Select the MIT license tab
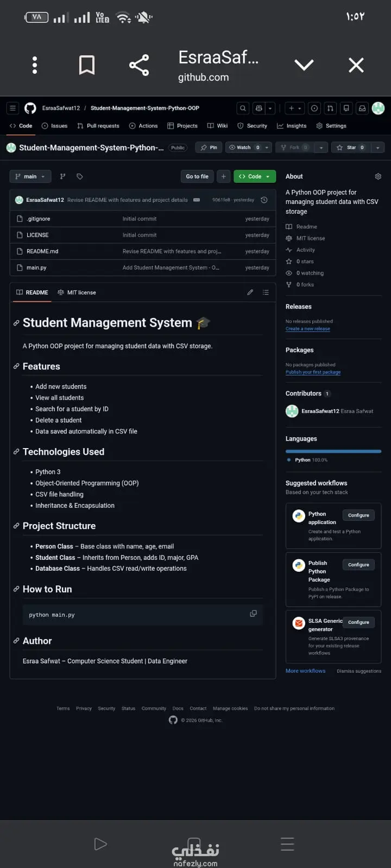This screenshot has width=391, height=868. pyautogui.click(x=77, y=292)
